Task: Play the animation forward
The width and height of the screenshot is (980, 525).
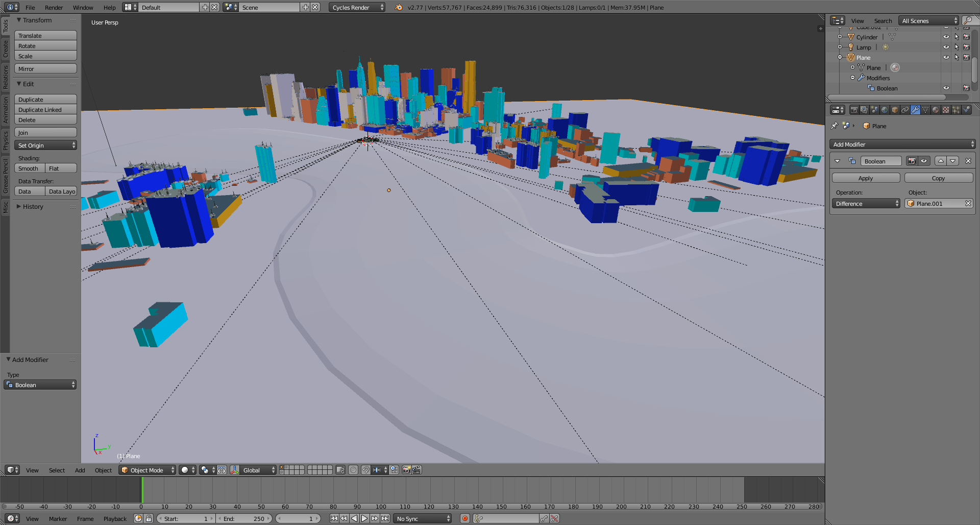Action: click(x=364, y=518)
